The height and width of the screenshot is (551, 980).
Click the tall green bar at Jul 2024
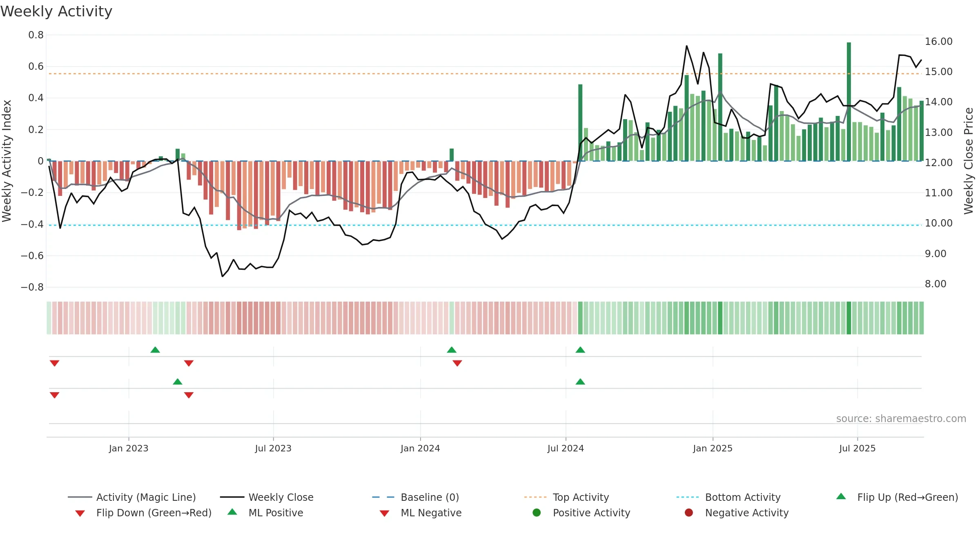point(580,122)
